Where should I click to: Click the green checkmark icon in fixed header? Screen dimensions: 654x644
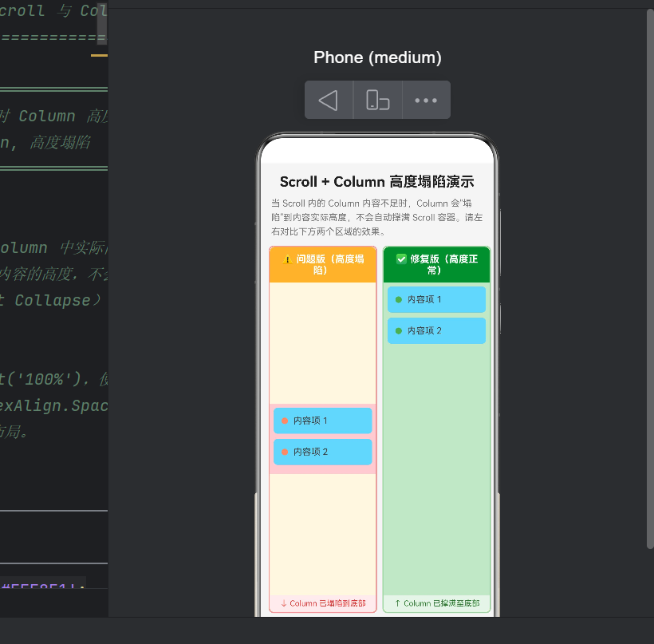click(x=401, y=259)
